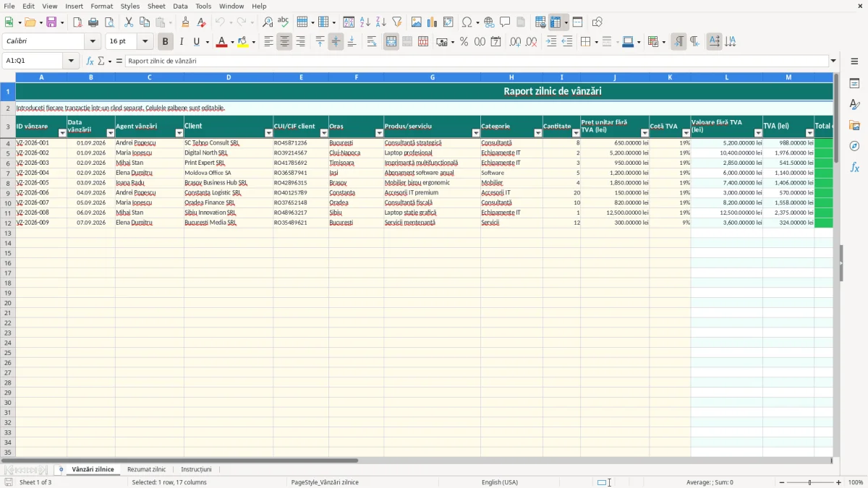868x488 pixels.
Task: Click the Export as PDF icon
Action: click(77, 22)
